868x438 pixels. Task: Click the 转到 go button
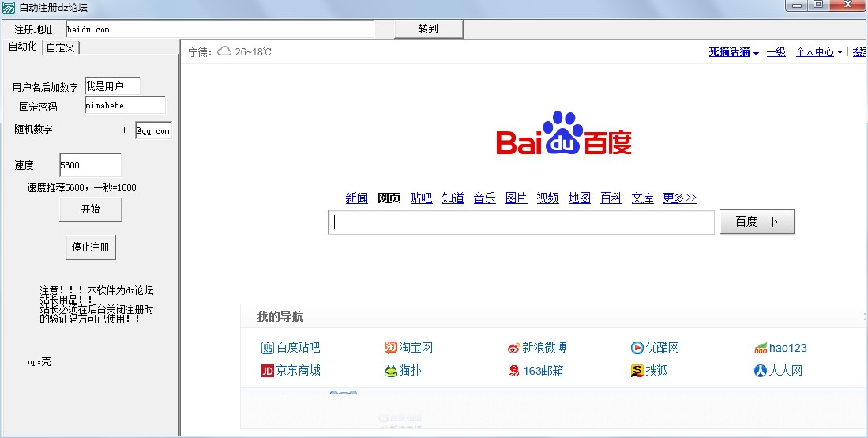(x=428, y=28)
